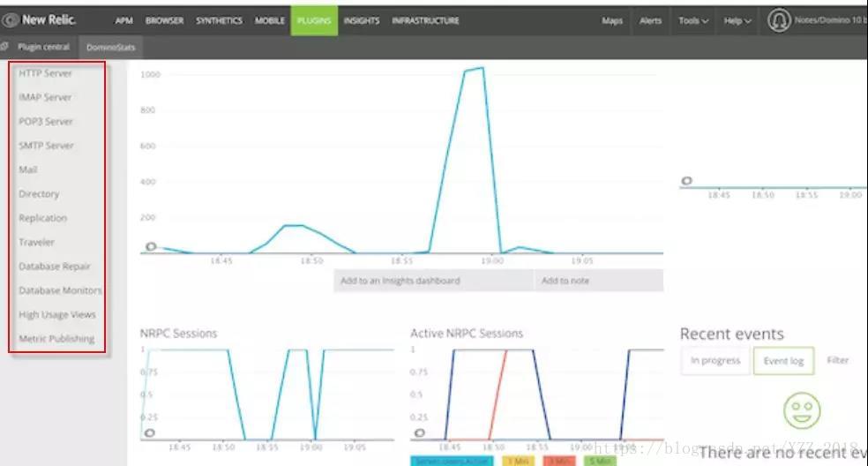Click the circular marker on the main chart

pyautogui.click(x=151, y=246)
